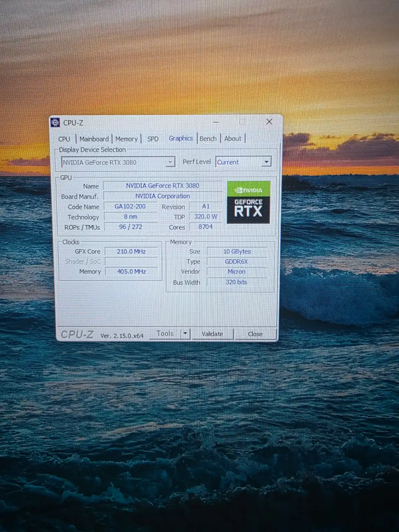Open the Mainboard tab
The width and height of the screenshot is (399, 532).
(94, 139)
